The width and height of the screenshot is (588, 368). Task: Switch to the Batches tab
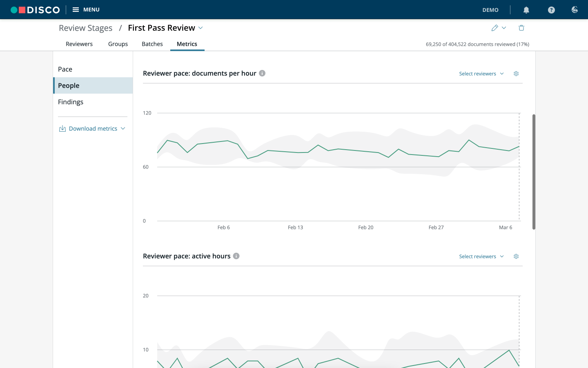point(152,44)
